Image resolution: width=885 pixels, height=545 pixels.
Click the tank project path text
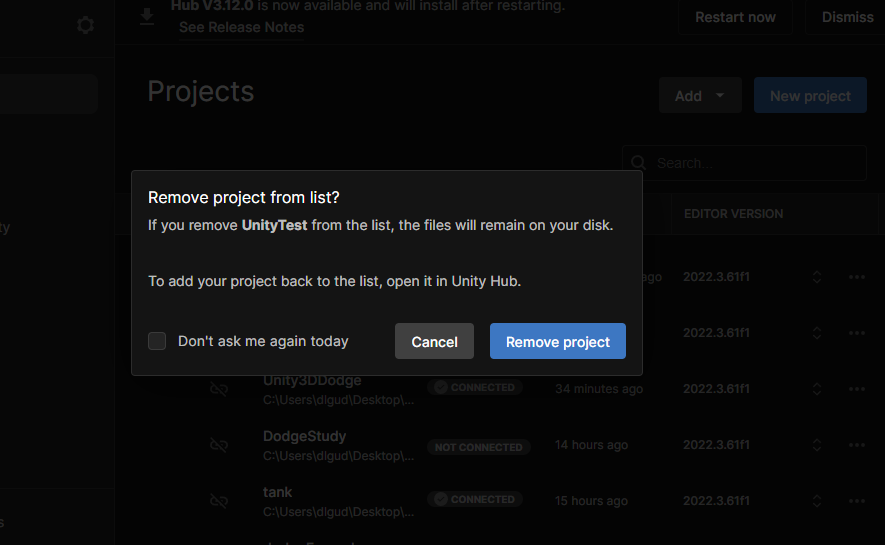pos(338,512)
